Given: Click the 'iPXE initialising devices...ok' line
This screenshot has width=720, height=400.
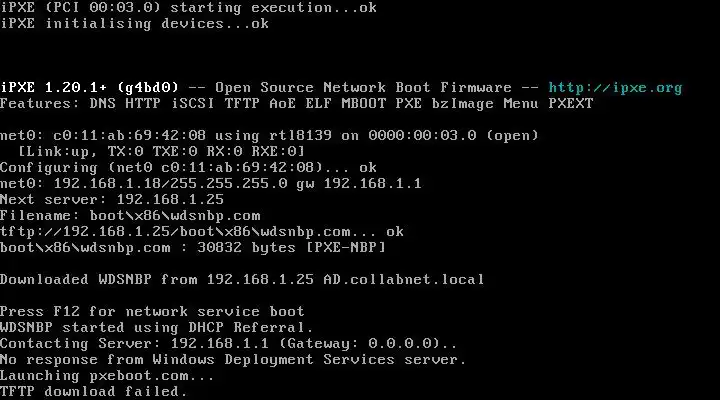Looking at the screenshot, I should [x=134, y=23].
